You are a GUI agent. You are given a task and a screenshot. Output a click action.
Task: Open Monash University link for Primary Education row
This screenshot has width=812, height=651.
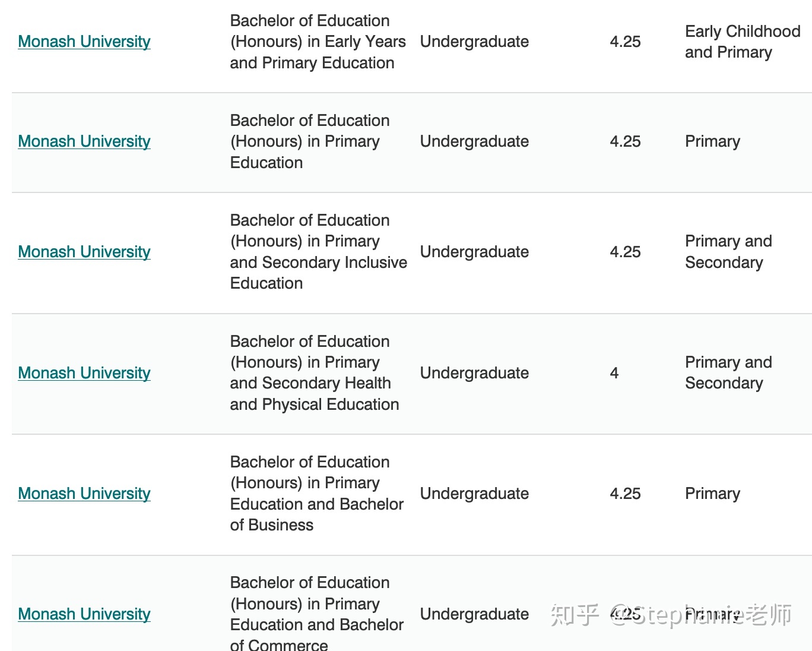(x=84, y=141)
